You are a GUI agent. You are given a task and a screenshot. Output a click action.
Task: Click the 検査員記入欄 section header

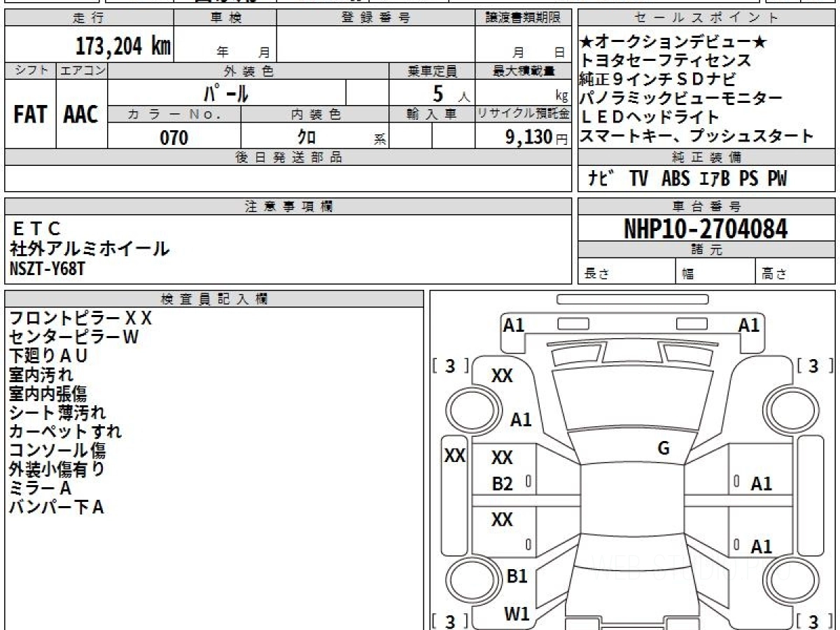[x=213, y=299]
